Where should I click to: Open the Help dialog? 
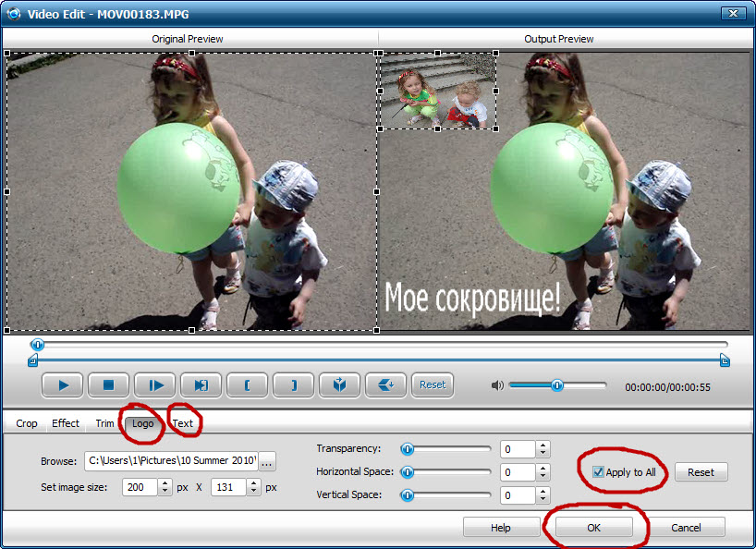pos(501,527)
